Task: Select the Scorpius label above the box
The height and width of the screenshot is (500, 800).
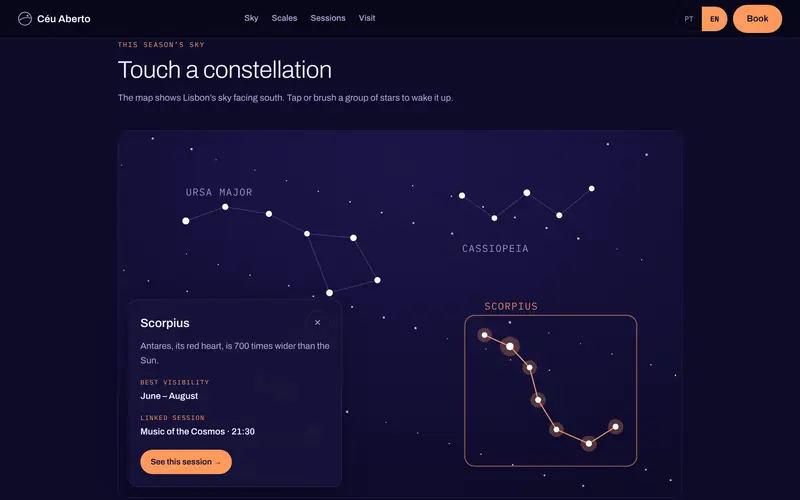Action: click(511, 306)
